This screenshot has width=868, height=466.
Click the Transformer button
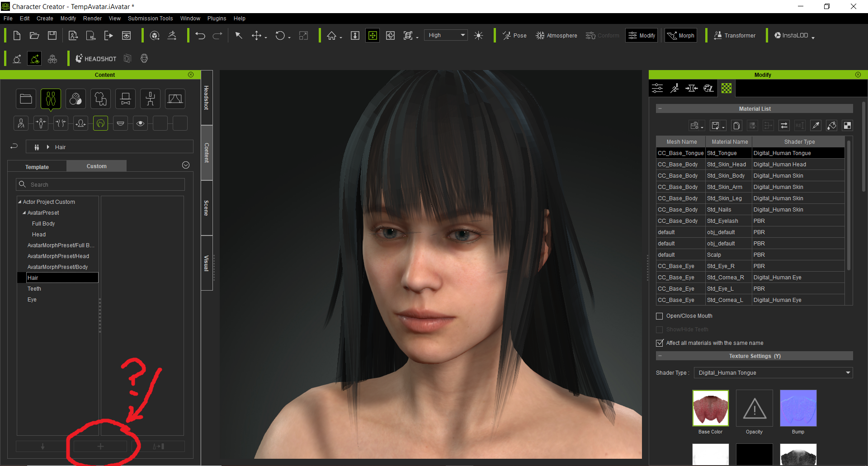tap(734, 36)
